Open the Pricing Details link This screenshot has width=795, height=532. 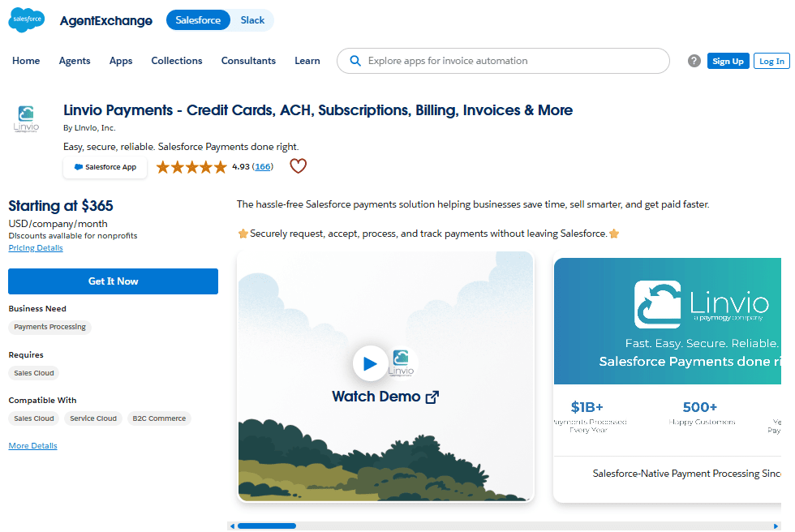tap(36, 248)
